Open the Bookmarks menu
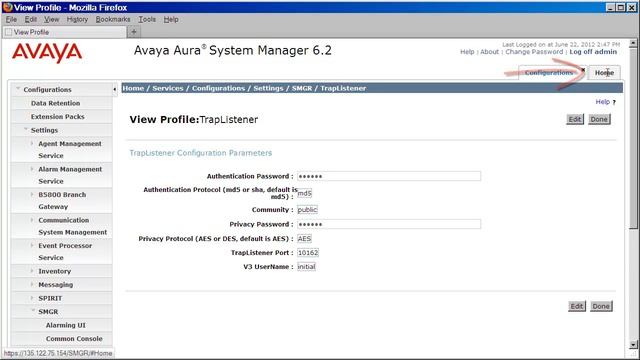The image size is (640, 360). click(113, 19)
